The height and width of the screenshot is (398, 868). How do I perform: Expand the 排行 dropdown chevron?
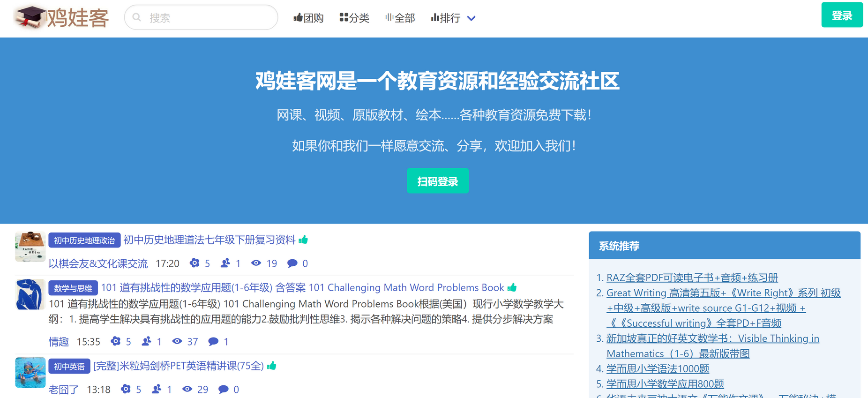(471, 18)
